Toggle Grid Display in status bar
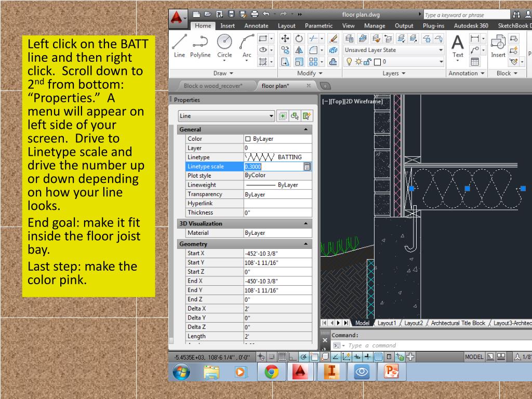The width and height of the screenshot is (532, 399). pyautogui.click(x=283, y=357)
